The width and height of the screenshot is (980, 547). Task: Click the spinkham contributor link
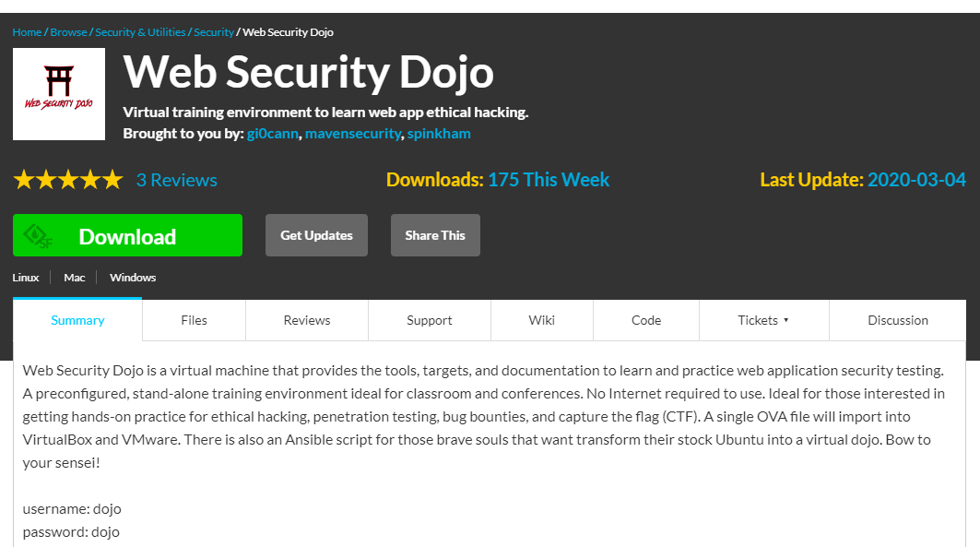439,134
